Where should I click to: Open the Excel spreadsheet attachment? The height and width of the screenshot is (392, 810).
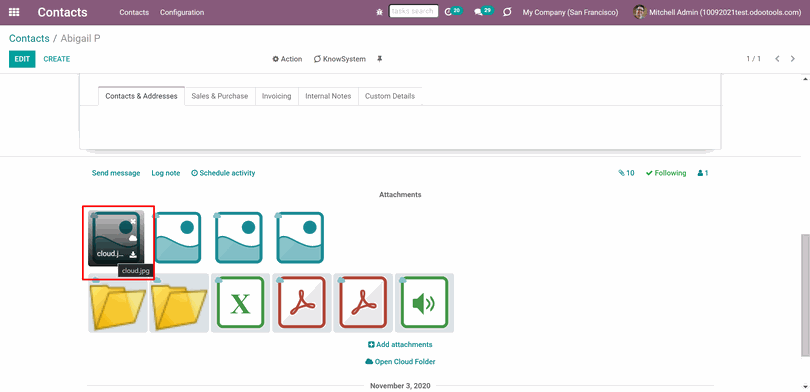pos(240,303)
